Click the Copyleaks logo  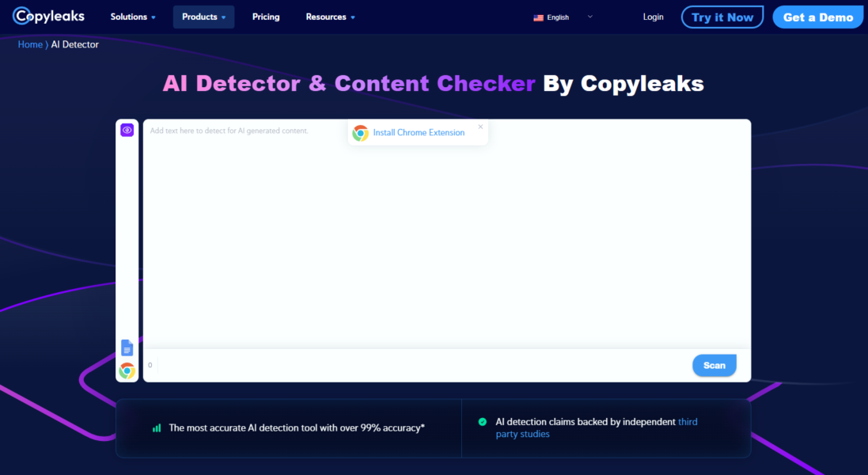click(48, 15)
